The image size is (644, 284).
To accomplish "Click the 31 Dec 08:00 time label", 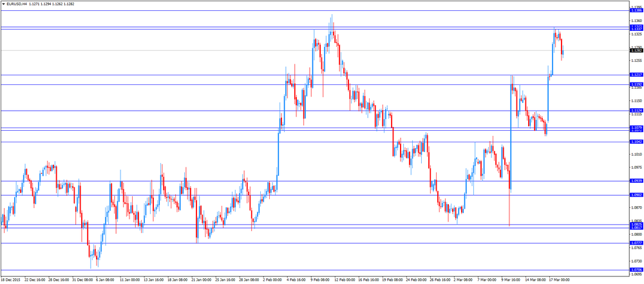I will point(82,280).
